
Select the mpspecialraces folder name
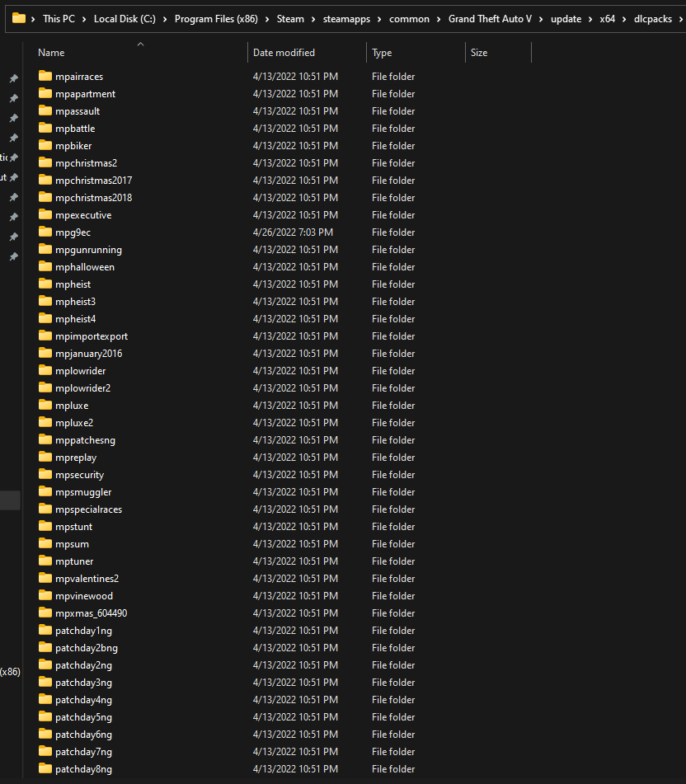[88, 509]
